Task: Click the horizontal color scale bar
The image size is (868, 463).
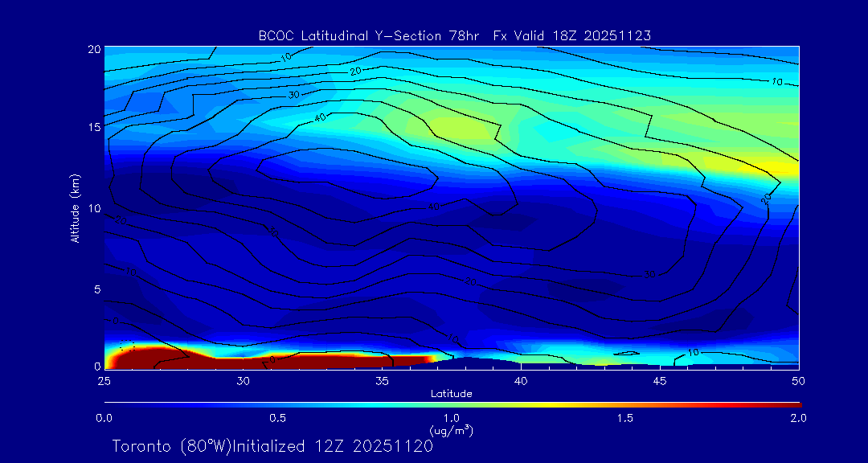Action: pos(452,405)
